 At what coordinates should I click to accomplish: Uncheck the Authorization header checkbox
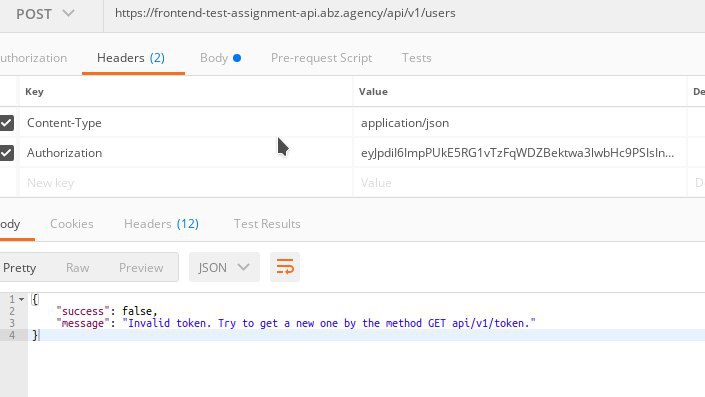6,153
